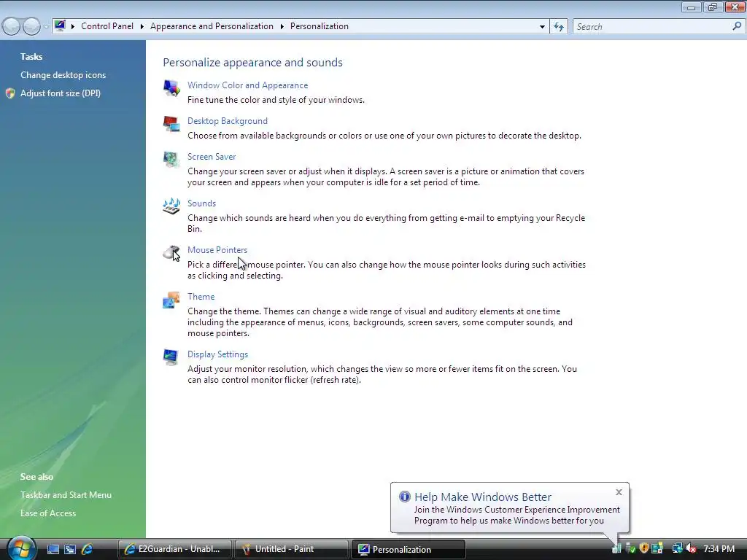Image resolution: width=747 pixels, height=560 pixels.
Task: Click the Screen Saver icon
Action: coord(171,160)
